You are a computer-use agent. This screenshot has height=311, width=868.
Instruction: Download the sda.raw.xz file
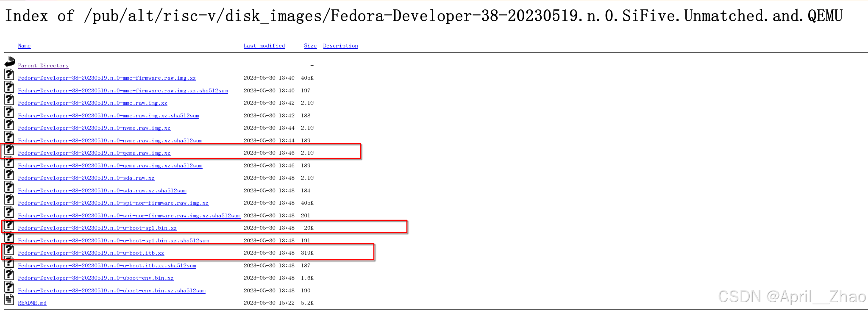point(86,178)
